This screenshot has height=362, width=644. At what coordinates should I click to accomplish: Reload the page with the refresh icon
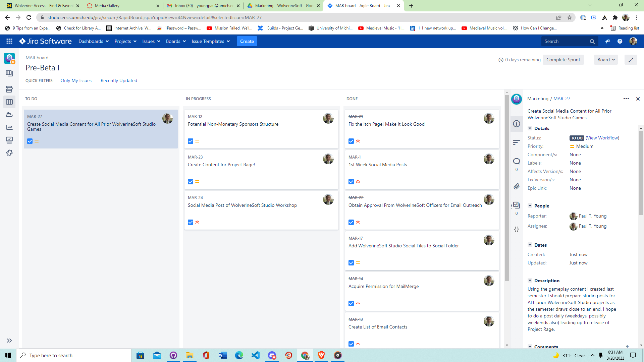click(29, 17)
